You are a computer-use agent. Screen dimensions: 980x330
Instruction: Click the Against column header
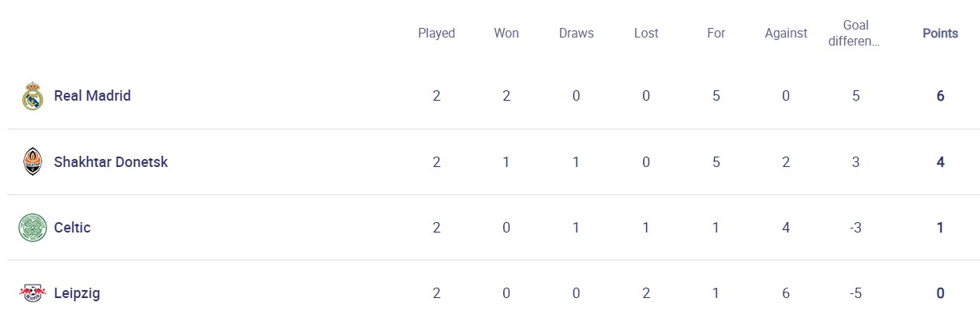pos(786,34)
